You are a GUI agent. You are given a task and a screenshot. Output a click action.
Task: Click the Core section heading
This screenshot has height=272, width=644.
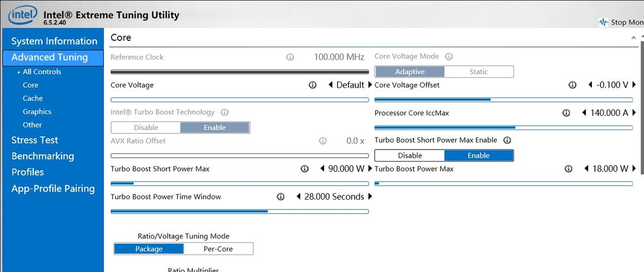pyautogui.click(x=121, y=38)
